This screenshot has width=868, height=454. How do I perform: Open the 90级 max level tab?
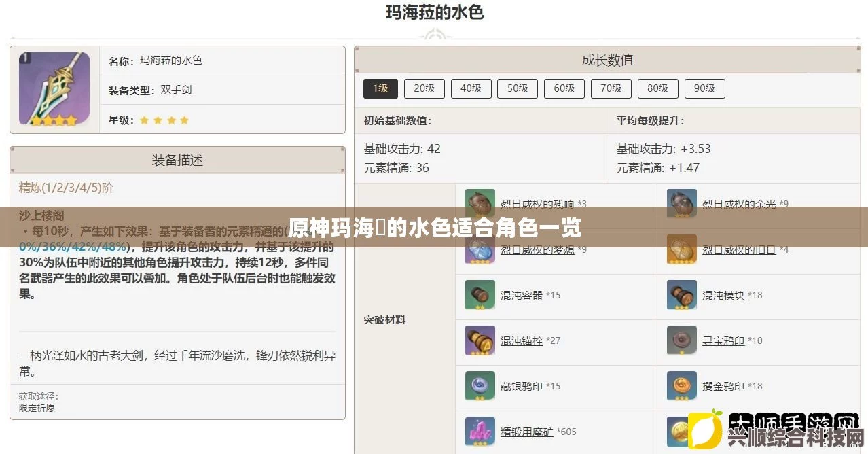tap(705, 88)
